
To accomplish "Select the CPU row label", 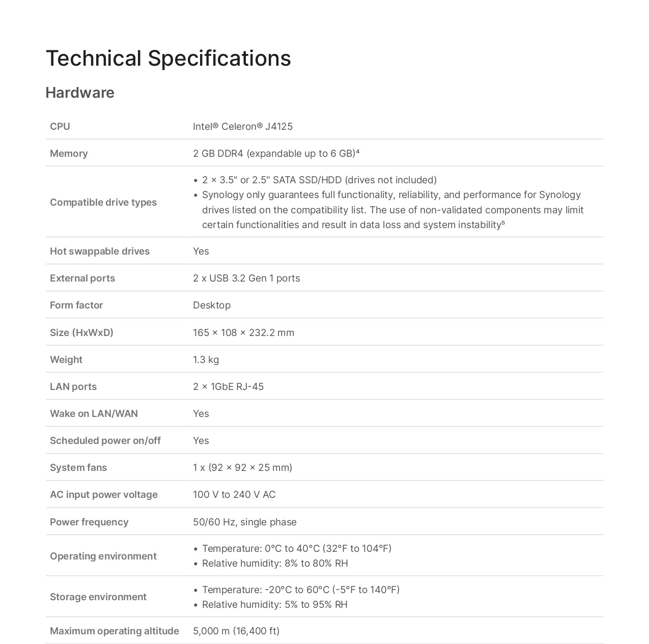I will 60,126.
